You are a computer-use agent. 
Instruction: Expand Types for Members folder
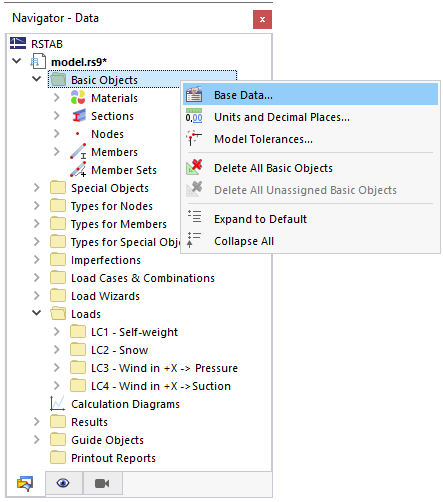click(37, 224)
